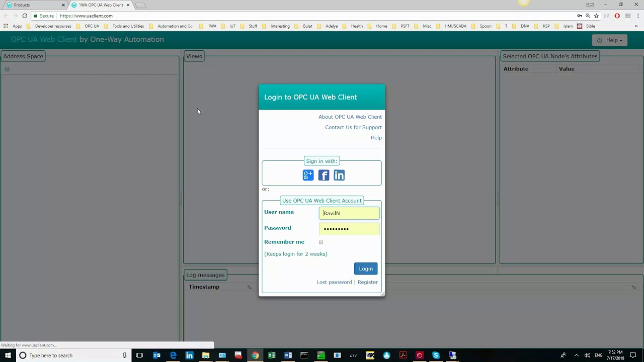This screenshot has width=644, height=362.
Task: Click the Cortana microphone icon
Action: pyautogui.click(x=124, y=355)
